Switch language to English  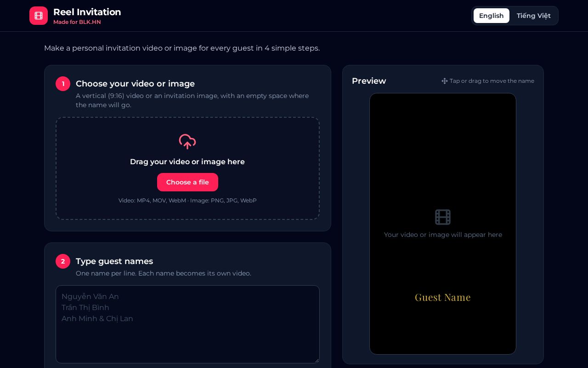[492, 16]
